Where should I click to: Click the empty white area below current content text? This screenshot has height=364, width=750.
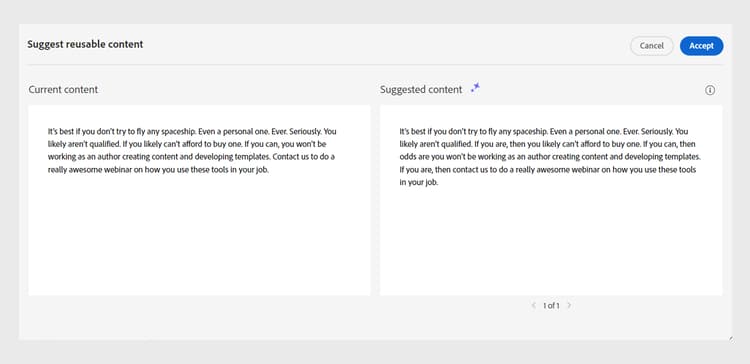tap(199, 234)
